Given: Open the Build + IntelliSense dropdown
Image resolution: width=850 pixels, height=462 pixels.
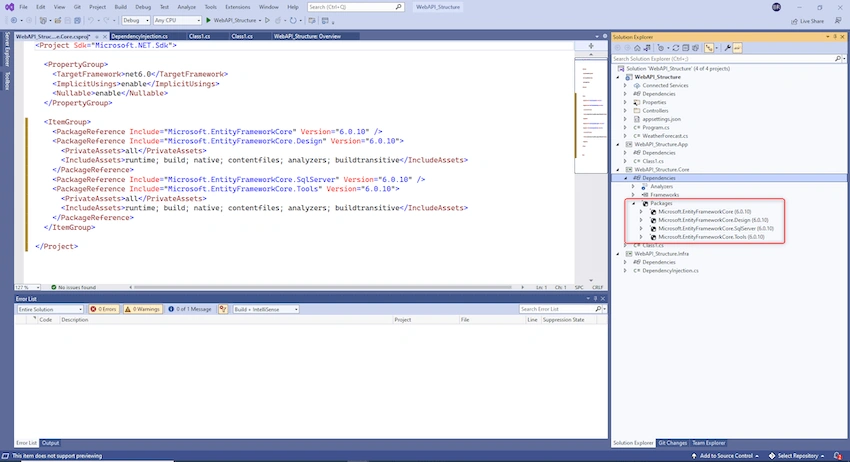Looking at the screenshot, I should [266, 309].
